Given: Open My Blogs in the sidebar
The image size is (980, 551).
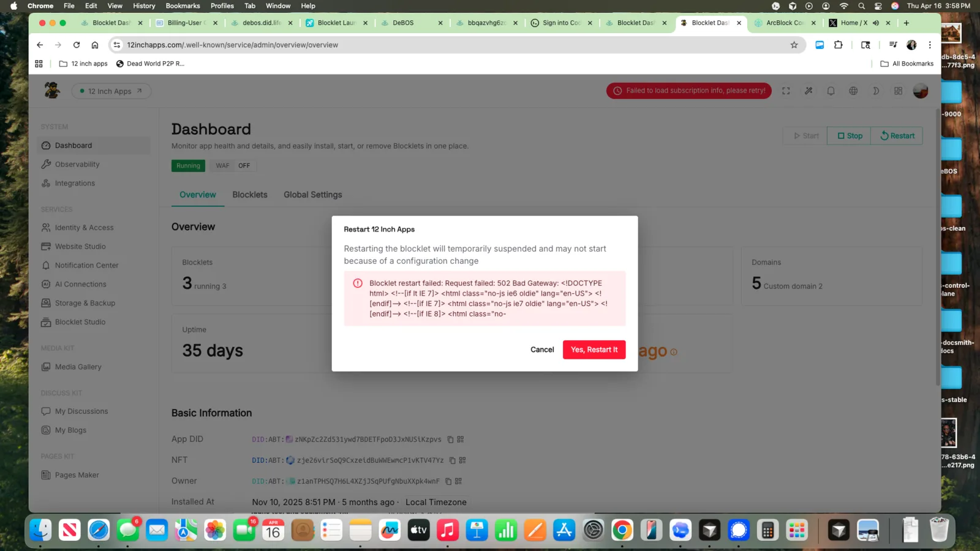Looking at the screenshot, I should 94,430.
